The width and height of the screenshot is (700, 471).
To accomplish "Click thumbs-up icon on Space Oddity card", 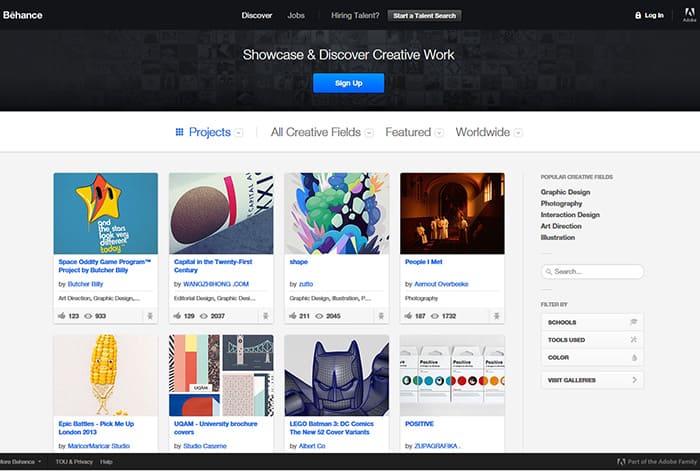I will tap(62, 316).
